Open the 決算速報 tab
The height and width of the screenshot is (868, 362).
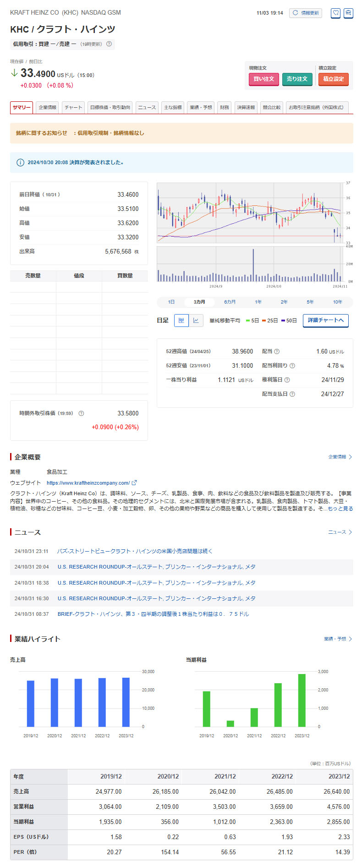click(246, 107)
